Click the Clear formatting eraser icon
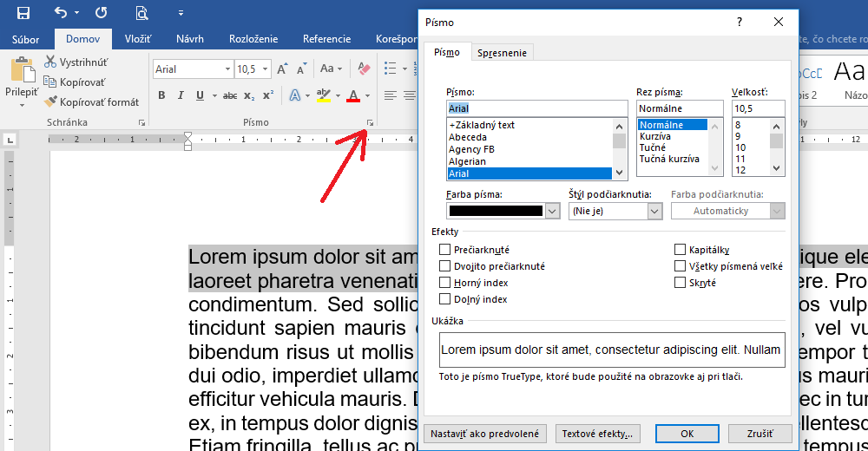868x451 pixels. tap(364, 69)
